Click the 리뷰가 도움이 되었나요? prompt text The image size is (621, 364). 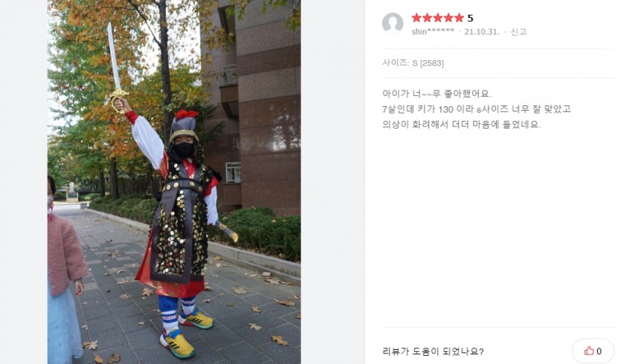tap(433, 351)
